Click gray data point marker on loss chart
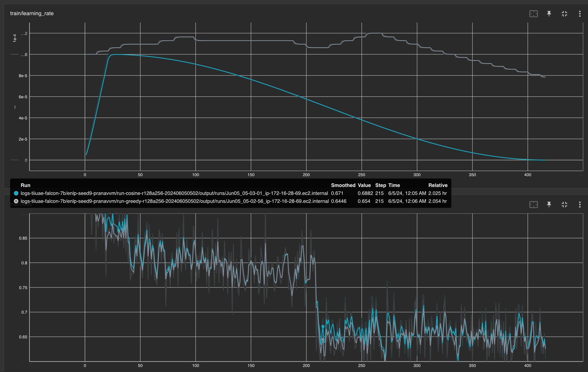 (323, 339)
